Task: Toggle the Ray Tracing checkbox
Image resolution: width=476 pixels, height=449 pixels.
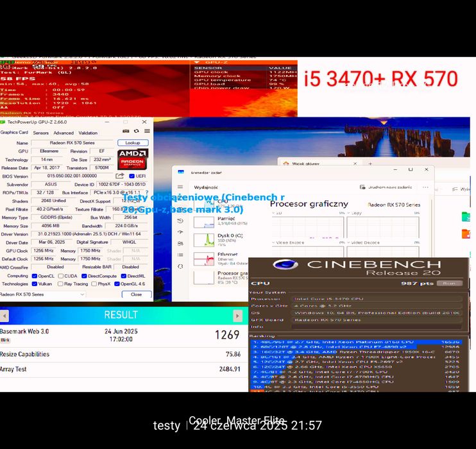Action: coord(60,284)
